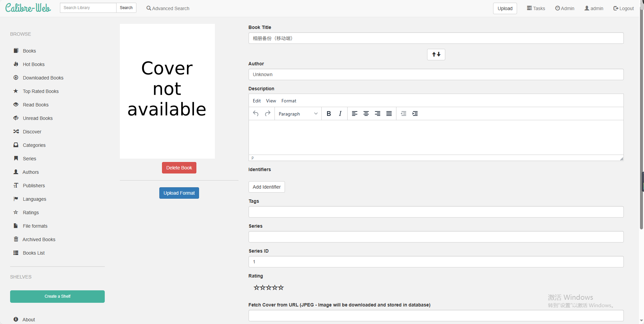Set rating to five stars
The image size is (644, 324).
pyautogui.click(x=281, y=287)
